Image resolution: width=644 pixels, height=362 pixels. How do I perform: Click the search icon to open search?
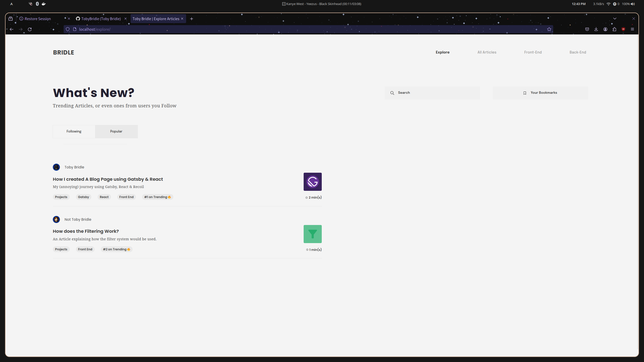tap(392, 92)
